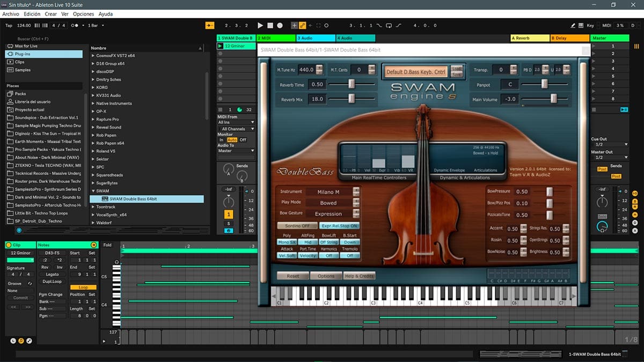This screenshot has width=644, height=362.
Task: Open the Opciones menu
Action: [x=83, y=14]
